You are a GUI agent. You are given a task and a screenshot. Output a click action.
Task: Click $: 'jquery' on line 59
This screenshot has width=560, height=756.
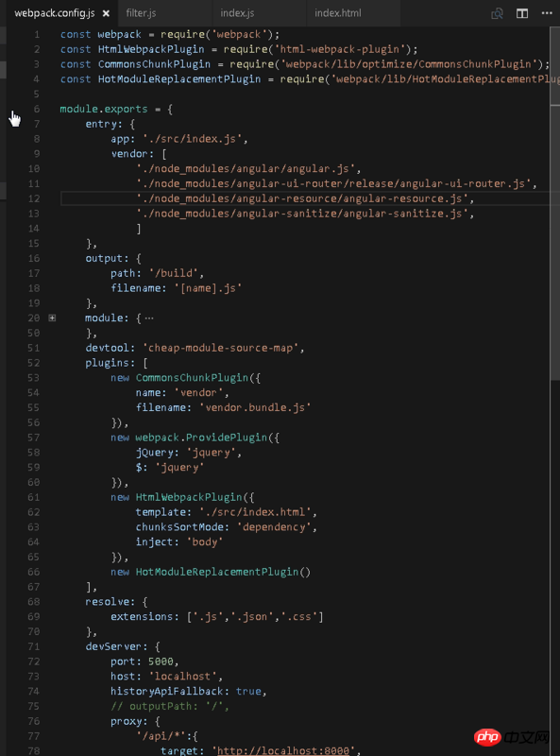coord(170,467)
